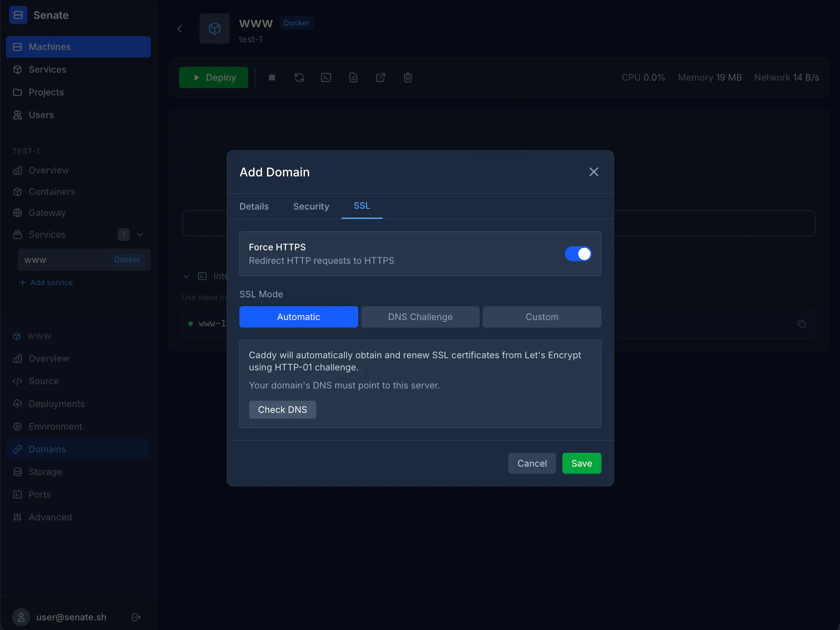The height and width of the screenshot is (630, 840).
Task: Click the log out icon
Action: [x=136, y=617]
